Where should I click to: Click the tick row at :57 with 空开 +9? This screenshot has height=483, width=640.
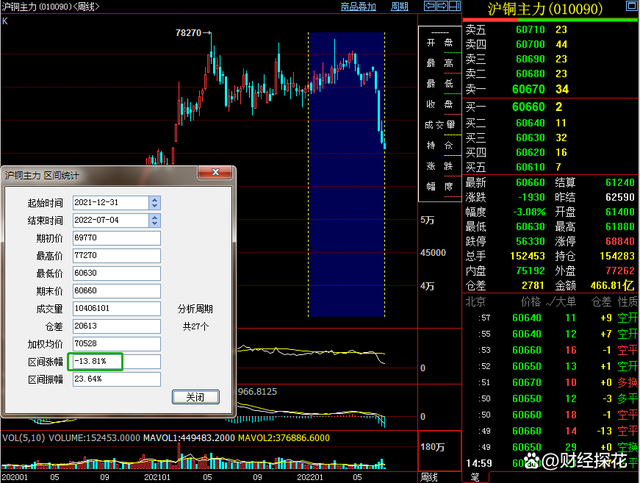tap(551, 318)
